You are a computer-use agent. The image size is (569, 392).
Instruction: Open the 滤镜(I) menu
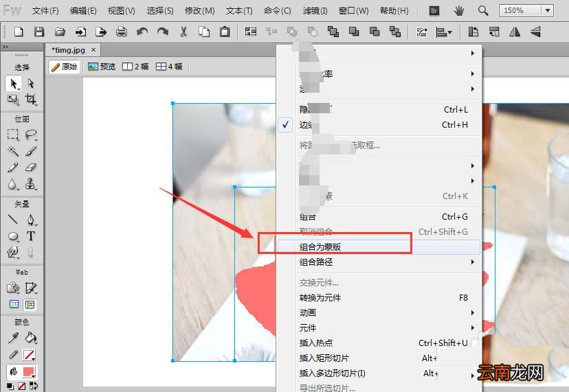[x=315, y=11]
